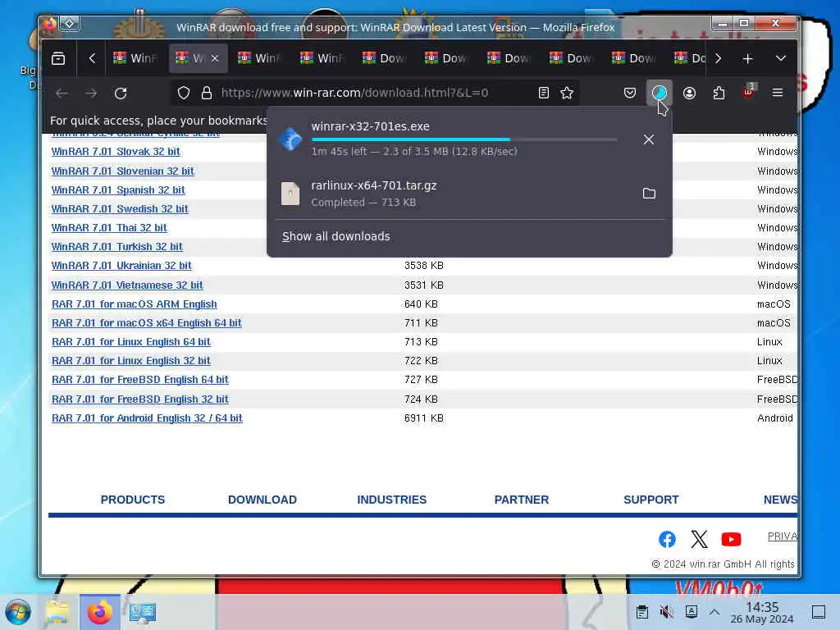Viewport: 840px width, 630px height.
Task: Visit WinRAR YouTube channel icon
Action: coord(731,539)
